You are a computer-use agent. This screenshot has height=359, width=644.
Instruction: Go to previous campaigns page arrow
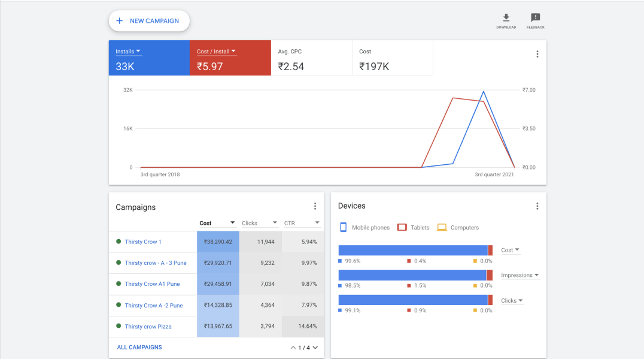[x=293, y=348]
